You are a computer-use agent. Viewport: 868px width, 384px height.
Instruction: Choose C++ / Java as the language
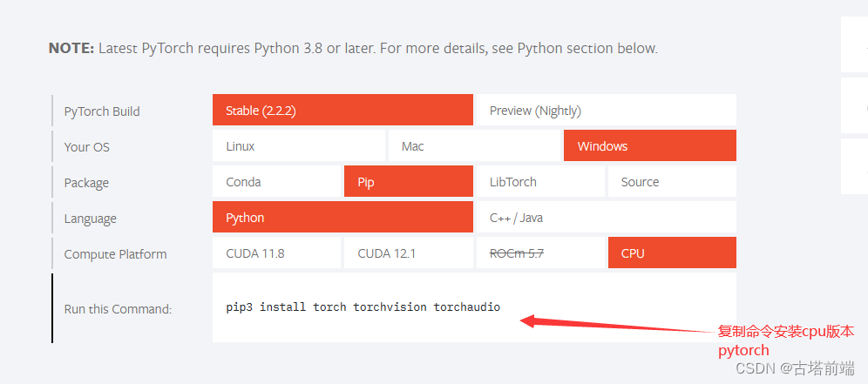pyautogui.click(x=607, y=218)
